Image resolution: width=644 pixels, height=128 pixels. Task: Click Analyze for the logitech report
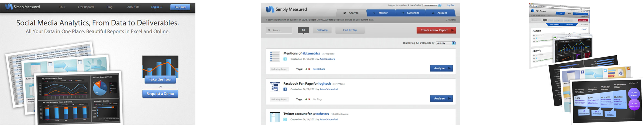[441, 98]
